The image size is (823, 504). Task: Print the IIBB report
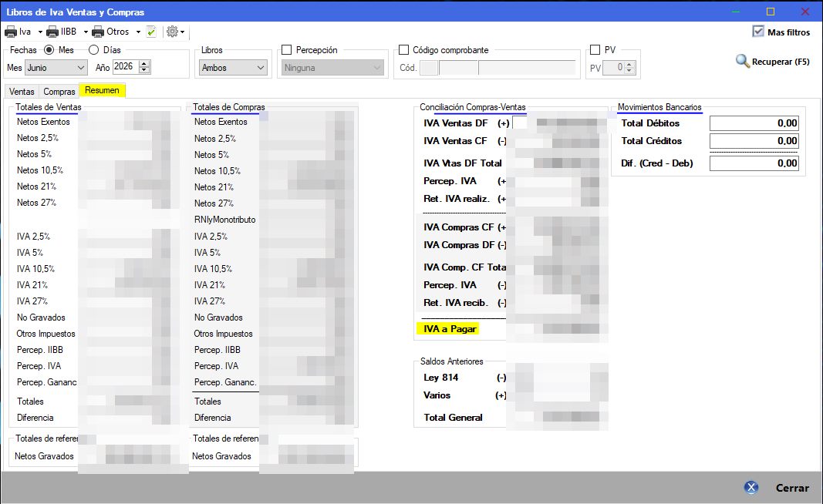[62, 32]
